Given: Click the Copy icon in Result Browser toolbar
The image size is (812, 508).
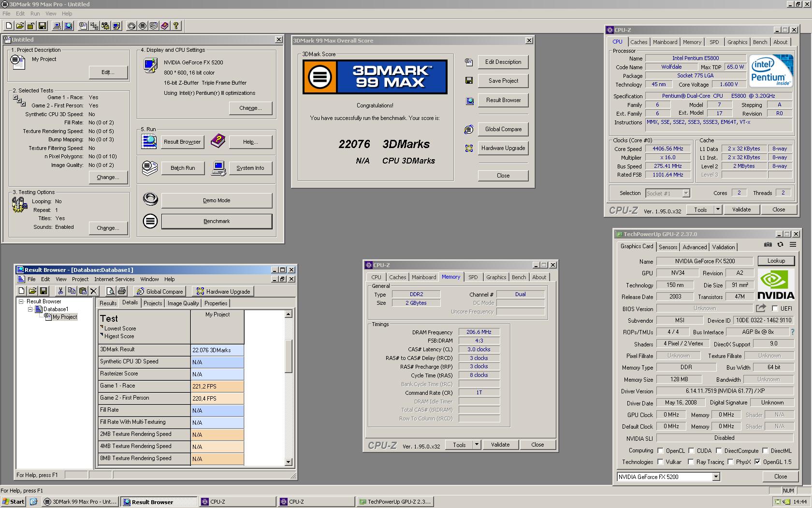Looking at the screenshot, I should (x=72, y=291).
